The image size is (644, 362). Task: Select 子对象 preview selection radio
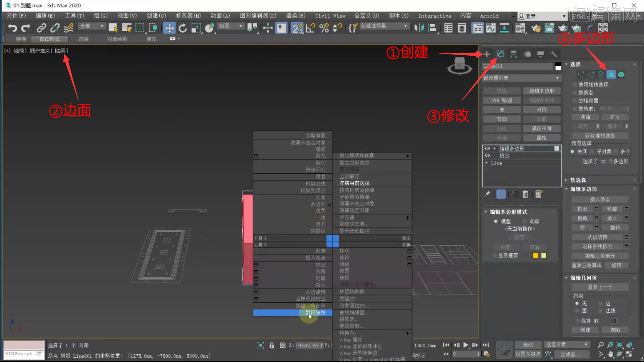[x=592, y=152]
